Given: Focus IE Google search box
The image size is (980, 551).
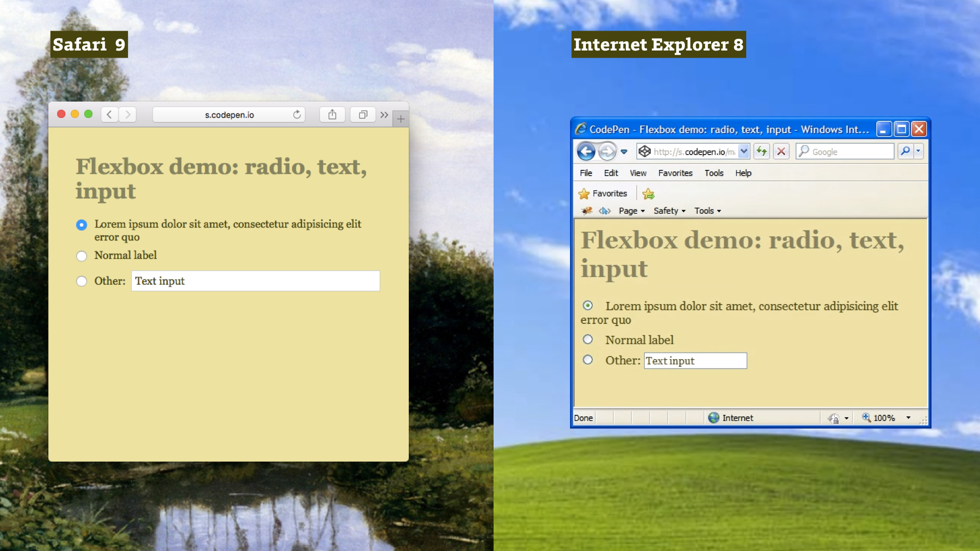Looking at the screenshot, I should point(845,151).
